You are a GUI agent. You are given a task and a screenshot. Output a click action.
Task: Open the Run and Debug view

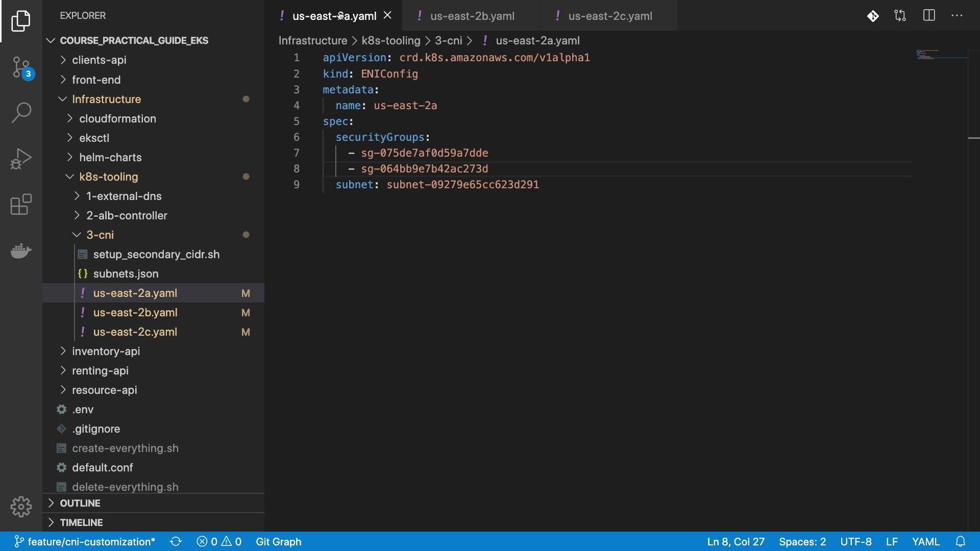point(21,159)
